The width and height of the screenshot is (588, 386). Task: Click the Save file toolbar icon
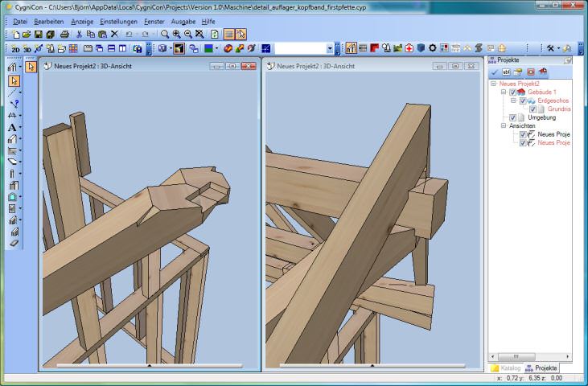click(x=39, y=35)
